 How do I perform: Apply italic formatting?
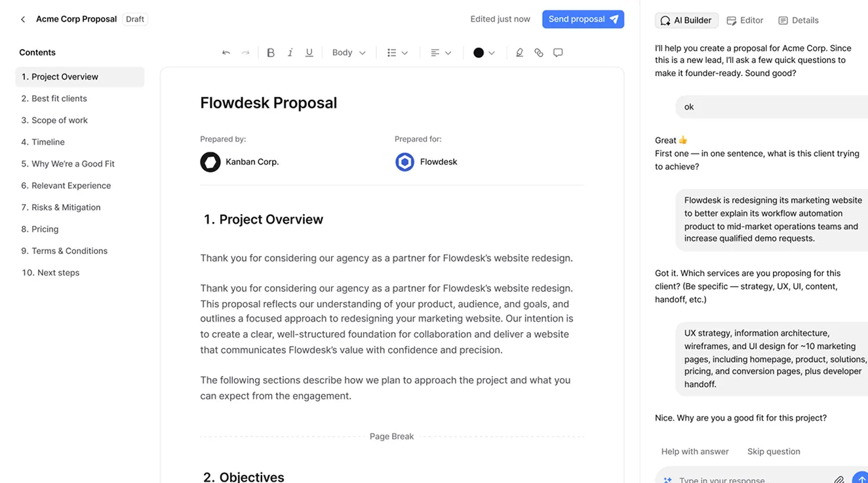coord(290,52)
